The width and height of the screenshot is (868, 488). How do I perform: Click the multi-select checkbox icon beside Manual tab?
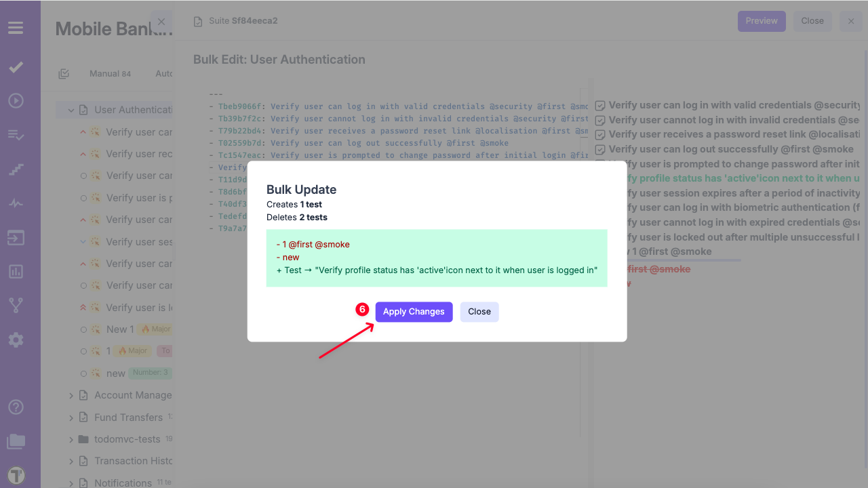[x=64, y=74]
